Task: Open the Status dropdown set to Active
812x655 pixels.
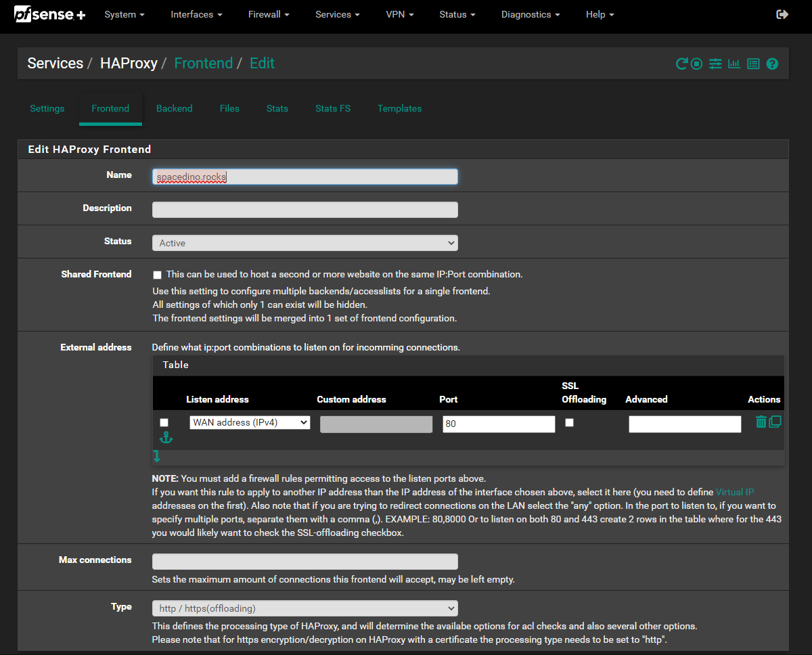Action: point(304,242)
